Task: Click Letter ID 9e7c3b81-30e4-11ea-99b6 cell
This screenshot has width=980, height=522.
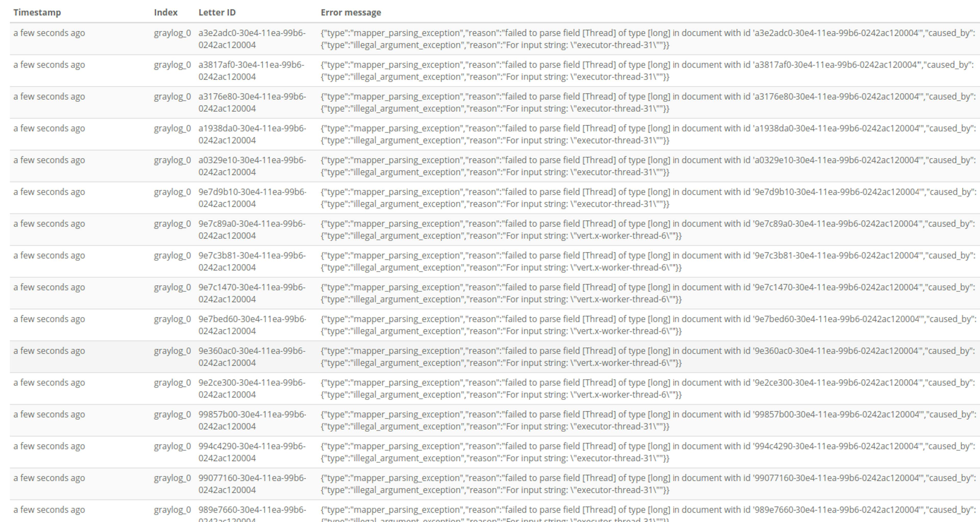Action: [x=251, y=262]
